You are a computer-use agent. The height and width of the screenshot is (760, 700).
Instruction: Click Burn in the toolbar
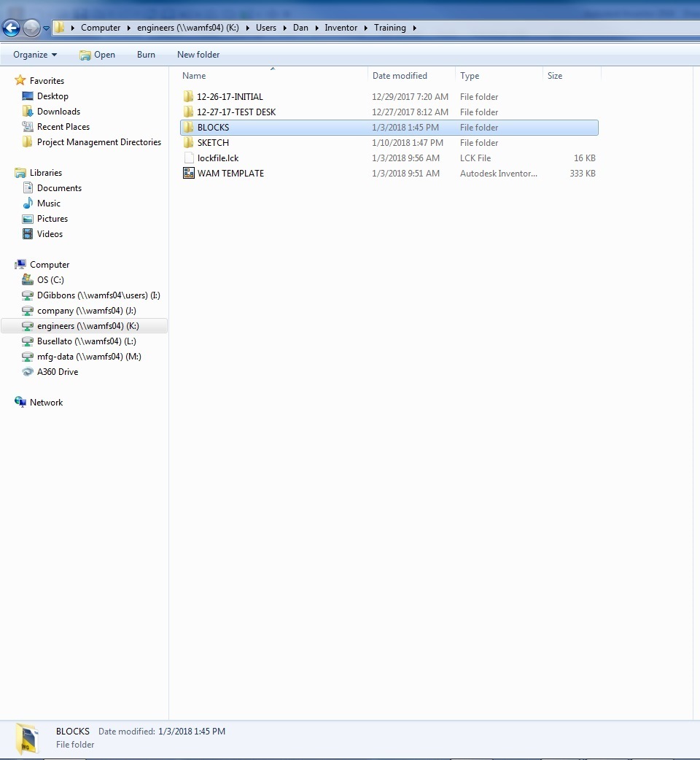pos(146,55)
